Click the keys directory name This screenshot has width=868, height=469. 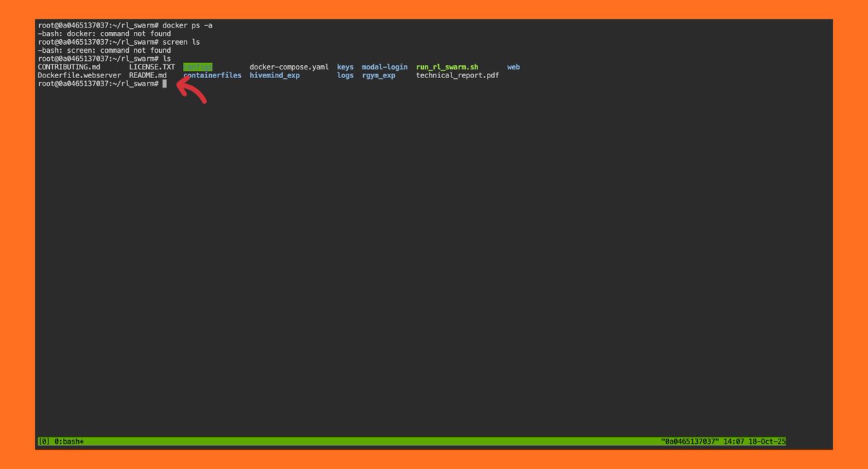pyautogui.click(x=346, y=67)
